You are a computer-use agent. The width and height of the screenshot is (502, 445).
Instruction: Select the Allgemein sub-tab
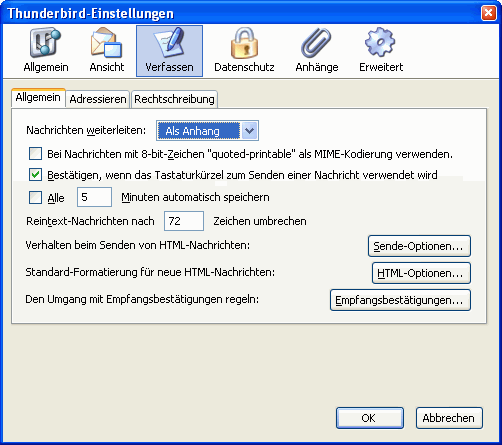point(38,98)
